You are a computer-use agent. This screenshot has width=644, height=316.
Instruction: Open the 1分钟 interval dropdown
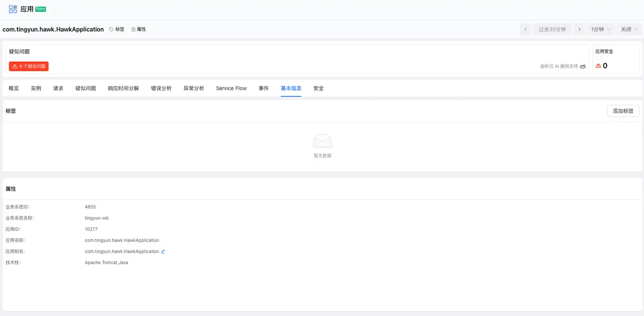[x=601, y=30]
